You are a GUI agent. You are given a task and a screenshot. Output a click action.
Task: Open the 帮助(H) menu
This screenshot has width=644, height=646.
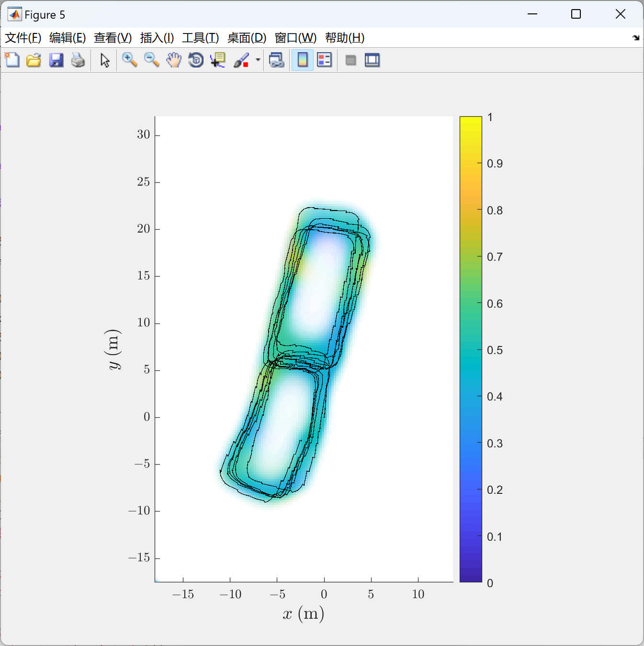click(x=345, y=38)
